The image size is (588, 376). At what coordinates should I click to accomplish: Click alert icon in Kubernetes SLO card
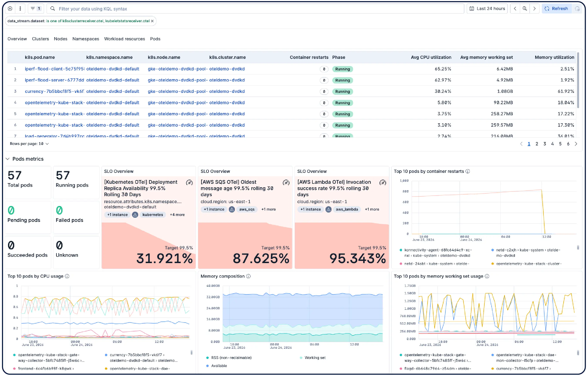[135, 215]
